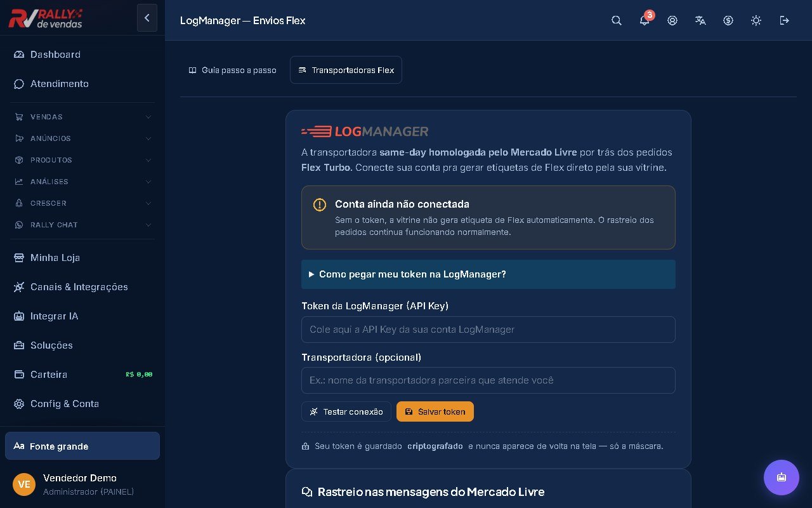Log out using the exit icon

[785, 20]
